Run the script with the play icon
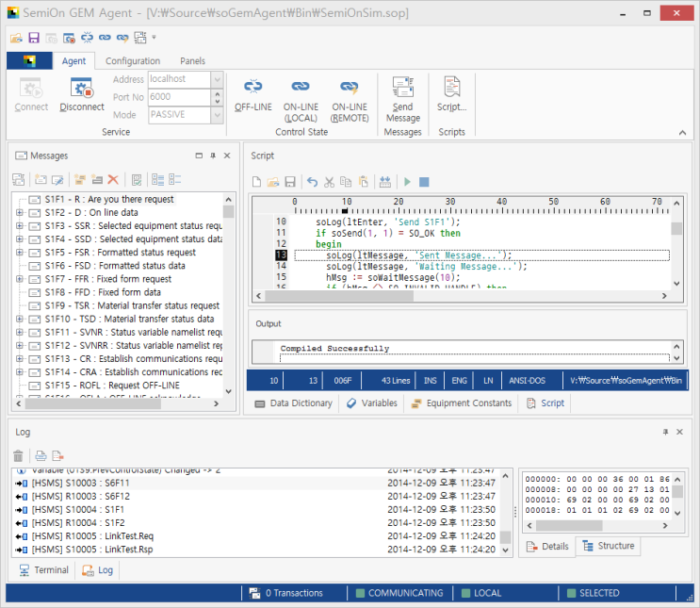The image size is (700, 608). (407, 182)
